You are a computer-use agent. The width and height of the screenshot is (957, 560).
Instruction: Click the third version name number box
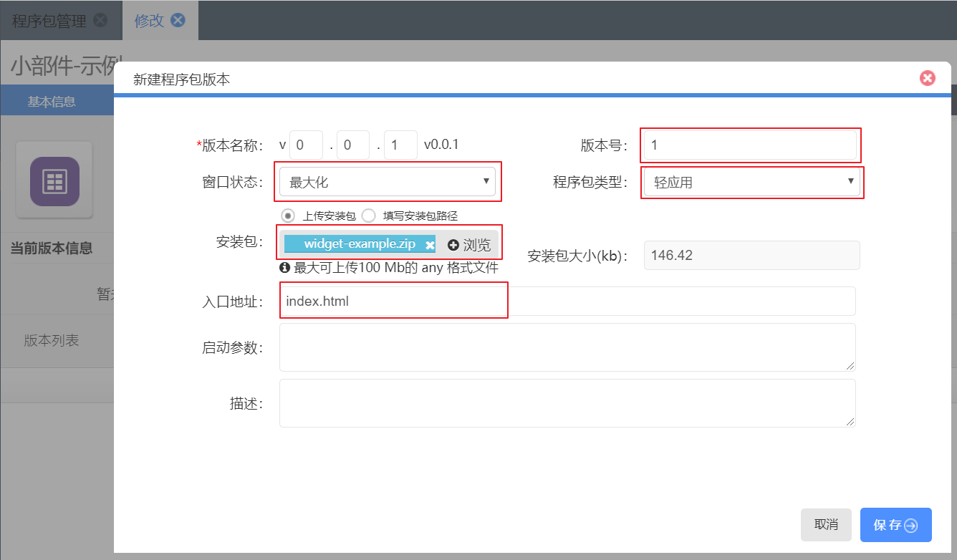(x=400, y=145)
